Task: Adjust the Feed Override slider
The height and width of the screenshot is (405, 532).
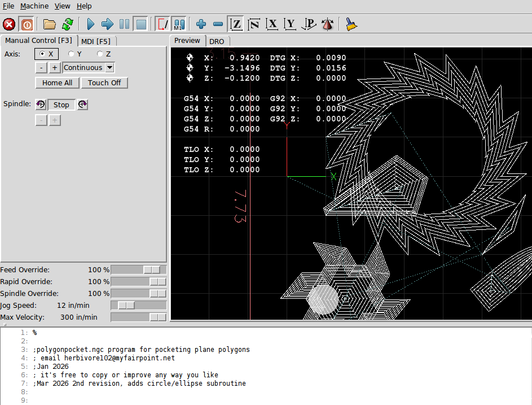Action: (x=152, y=270)
